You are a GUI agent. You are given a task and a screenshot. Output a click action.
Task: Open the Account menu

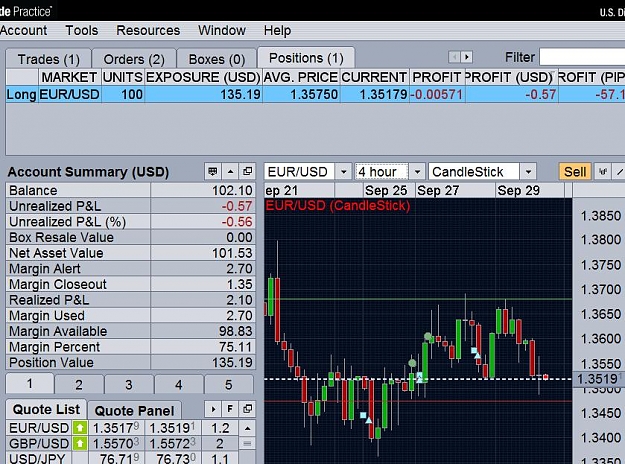point(23,31)
